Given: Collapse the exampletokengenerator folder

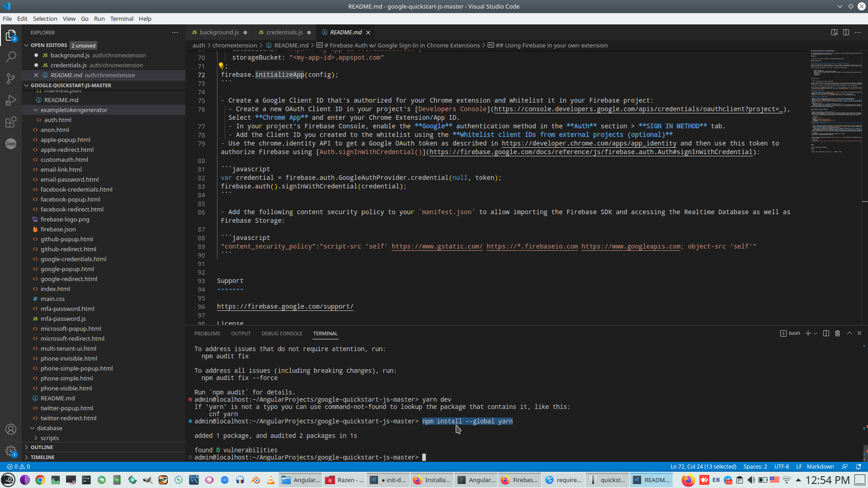Looking at the screenshot, I should tap(74, 110).
